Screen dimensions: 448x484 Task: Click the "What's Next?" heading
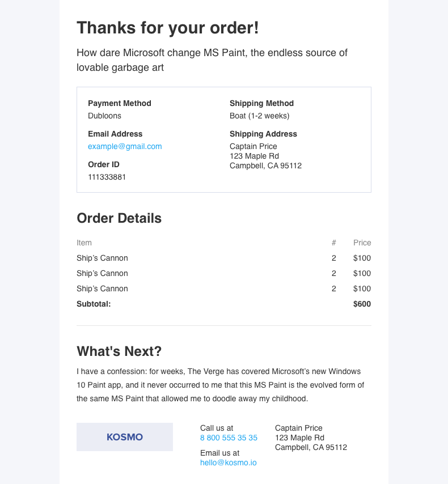[119, 351]
